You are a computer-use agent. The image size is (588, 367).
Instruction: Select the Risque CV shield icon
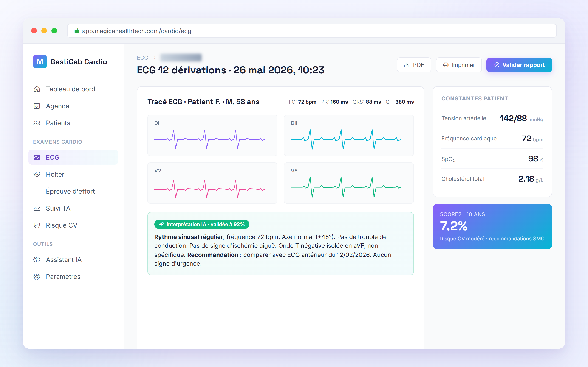click(37, 225)
